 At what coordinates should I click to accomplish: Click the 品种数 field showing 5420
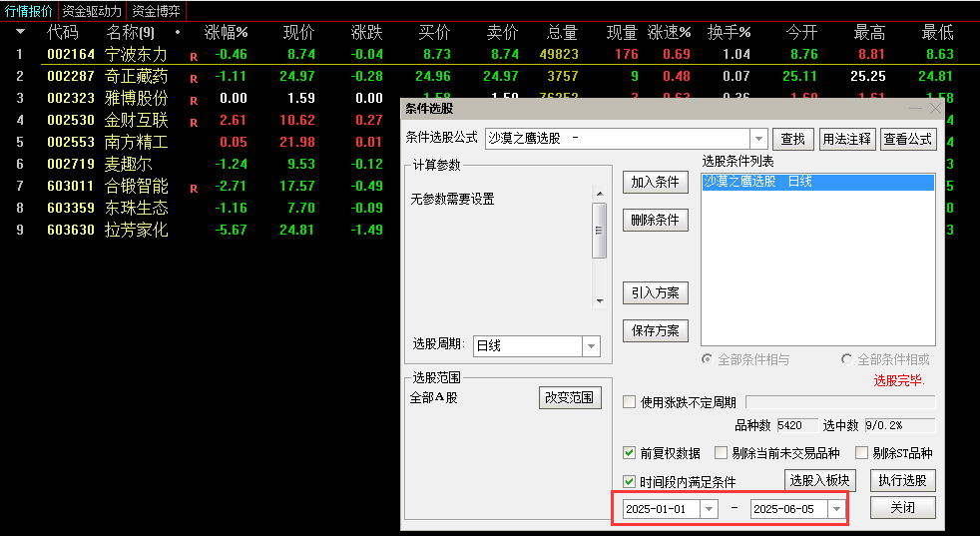797,425
